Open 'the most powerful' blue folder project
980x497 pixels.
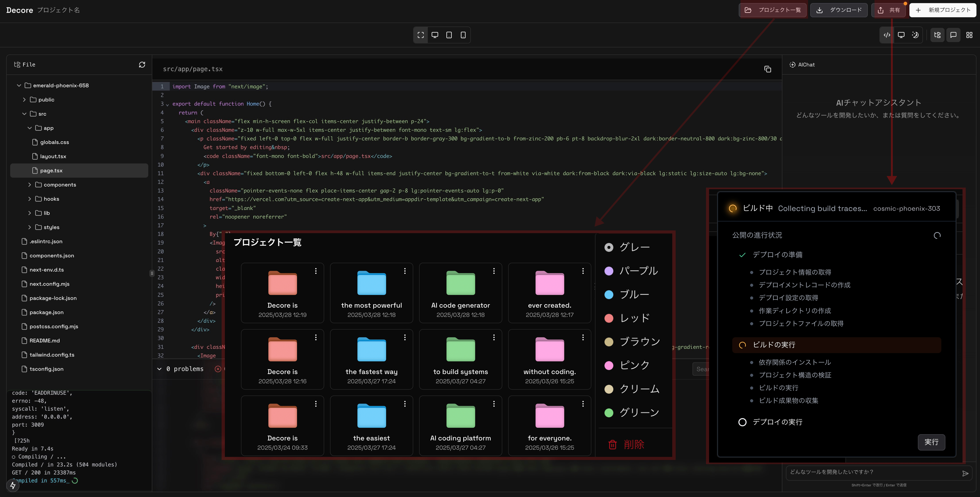pos(371,293)
